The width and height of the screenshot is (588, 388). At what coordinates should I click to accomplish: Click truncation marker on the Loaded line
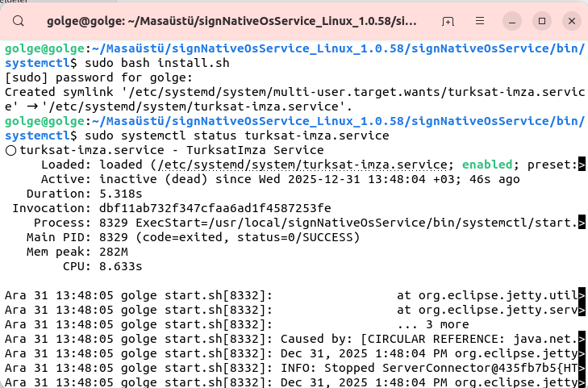pyautogui.click(x=582, y=165)
